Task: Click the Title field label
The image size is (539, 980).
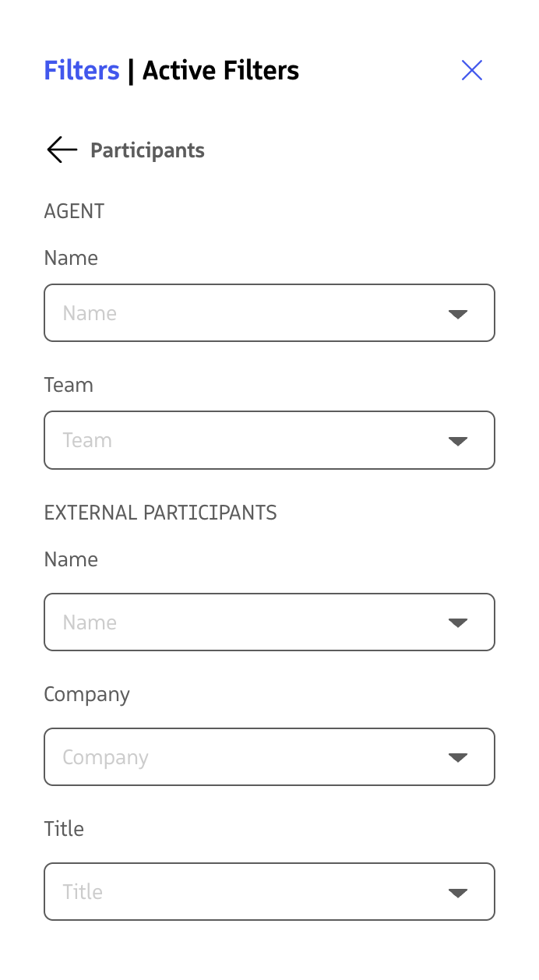Action: pos(64,829)
